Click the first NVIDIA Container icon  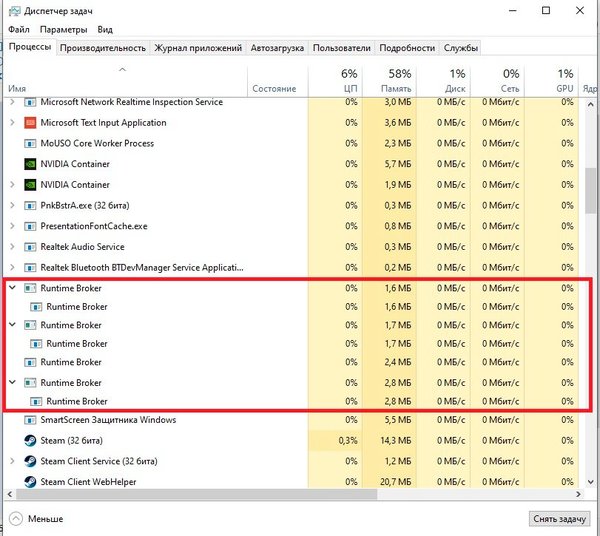click(x=29, y=164)
